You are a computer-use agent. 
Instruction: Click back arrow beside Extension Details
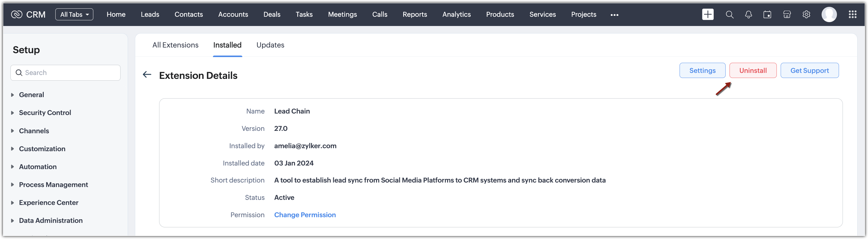[x=147, y=74]
